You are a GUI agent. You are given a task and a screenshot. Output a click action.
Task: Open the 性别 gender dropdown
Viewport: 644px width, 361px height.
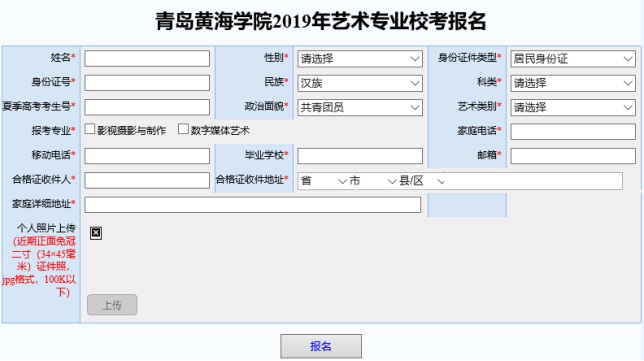click(360, 59)
